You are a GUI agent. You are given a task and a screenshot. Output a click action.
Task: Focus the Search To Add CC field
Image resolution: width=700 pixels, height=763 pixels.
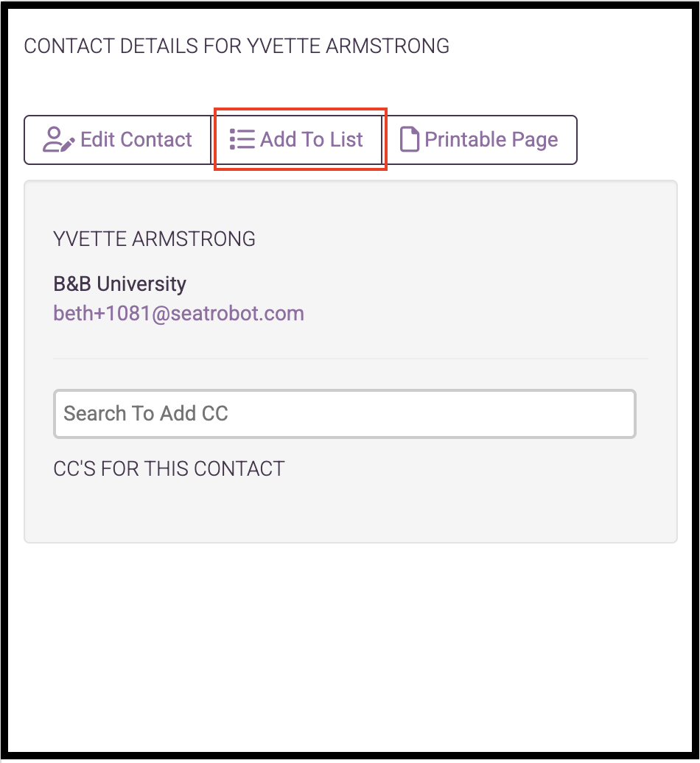point(345,414)
